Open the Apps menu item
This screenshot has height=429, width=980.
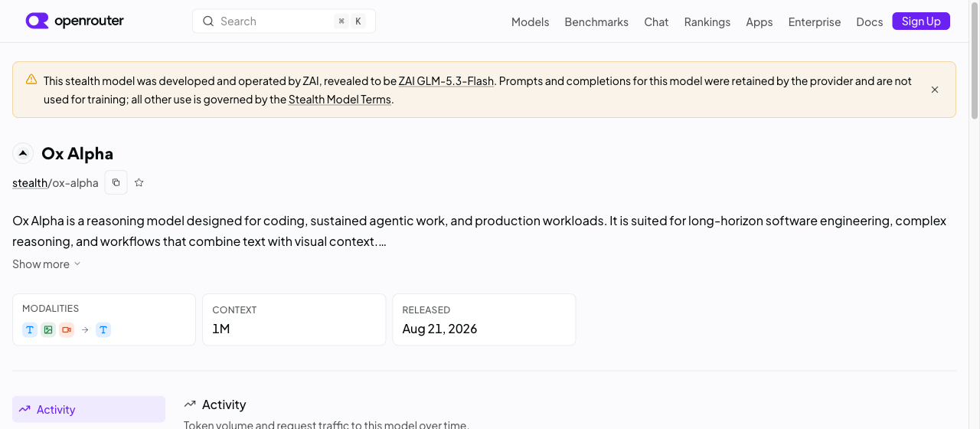pos(759,21)
